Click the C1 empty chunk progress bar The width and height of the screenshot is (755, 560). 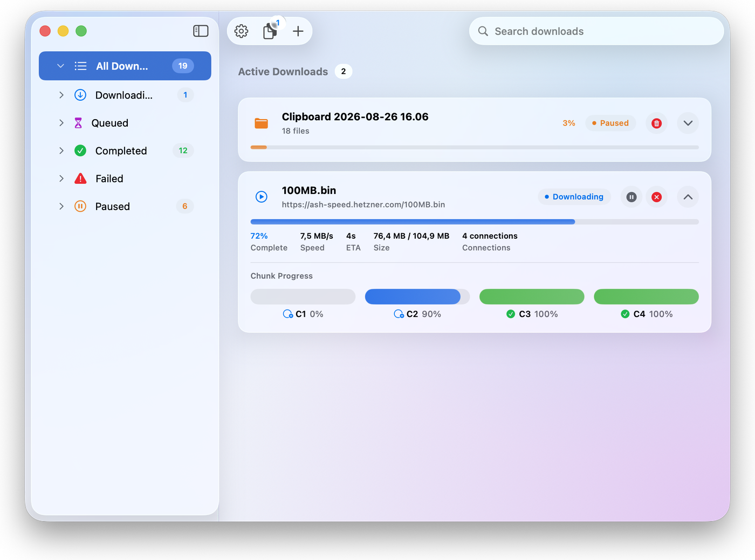click(303, 296)
